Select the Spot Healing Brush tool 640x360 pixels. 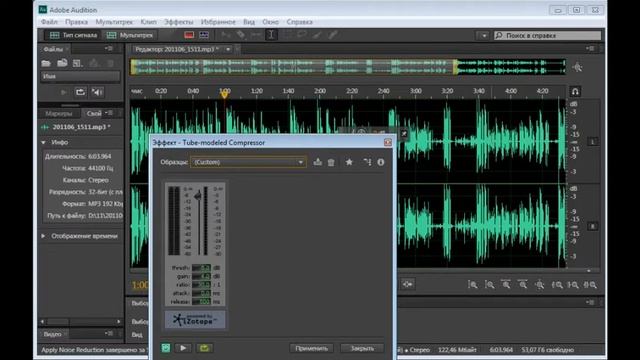pos(333,35)
